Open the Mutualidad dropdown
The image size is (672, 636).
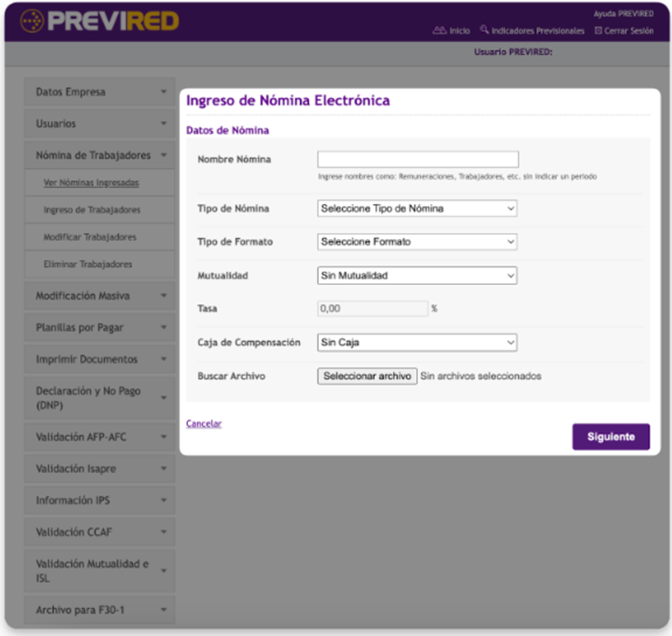tap(417, 275)
